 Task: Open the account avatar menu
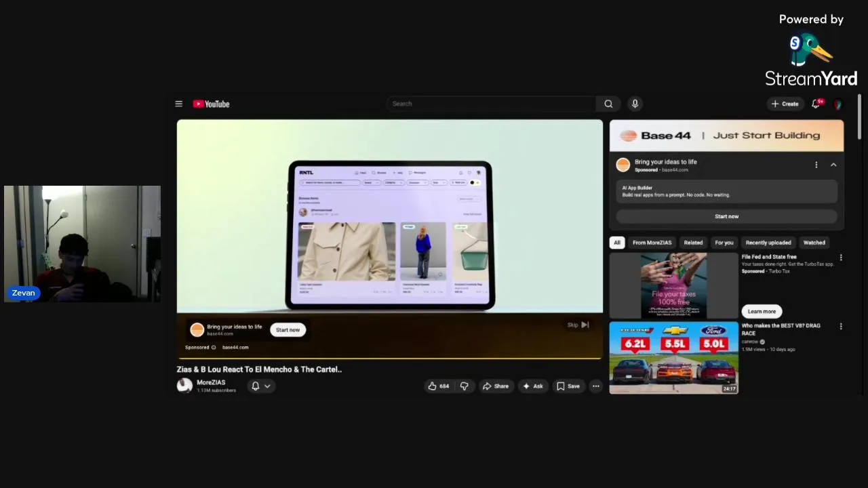pyautogui.click(x=838, y=104)
